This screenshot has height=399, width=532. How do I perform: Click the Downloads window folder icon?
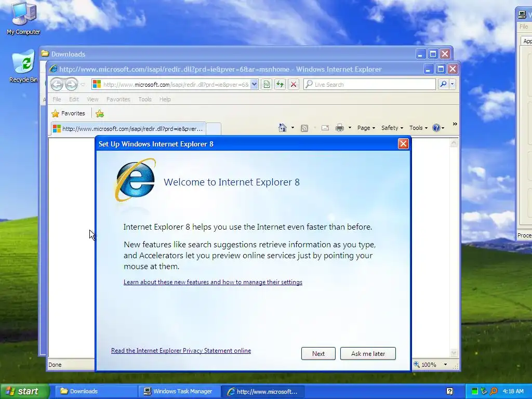point(45,54)
